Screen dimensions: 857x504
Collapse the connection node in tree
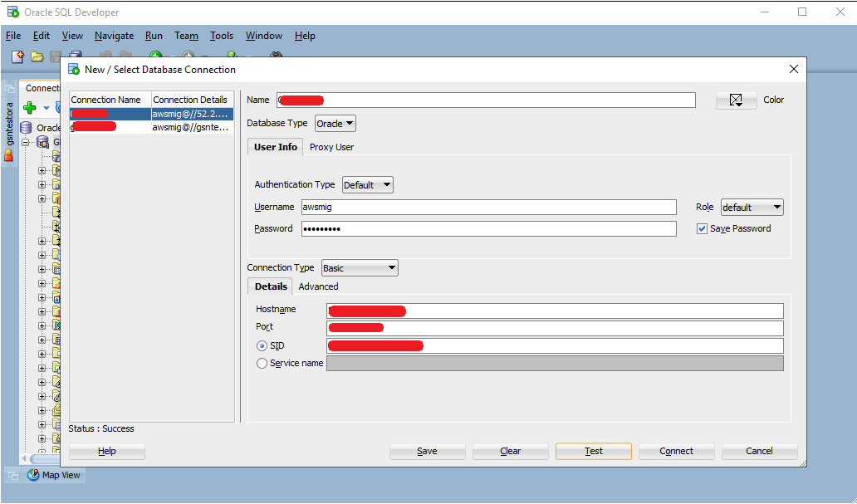click(25, 142)
